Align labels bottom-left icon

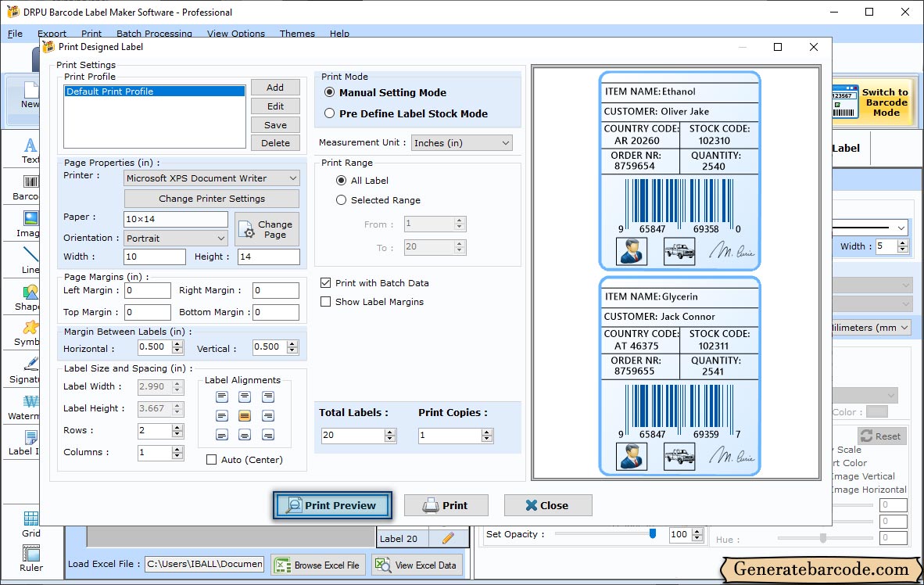point(221,435)
